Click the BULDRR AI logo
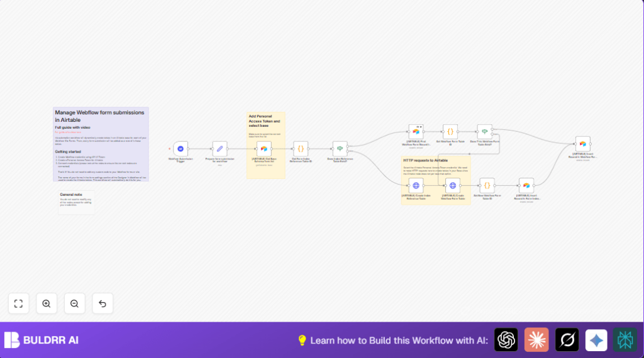The height and width of the screenshot is (358, 644). [x=42, y=340]
